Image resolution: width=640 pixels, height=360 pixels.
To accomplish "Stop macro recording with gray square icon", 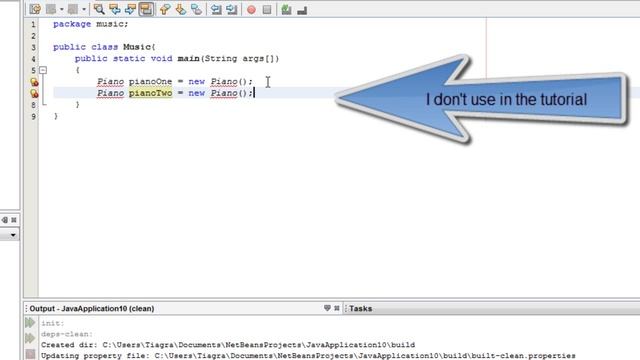I will tap(267, 9).
